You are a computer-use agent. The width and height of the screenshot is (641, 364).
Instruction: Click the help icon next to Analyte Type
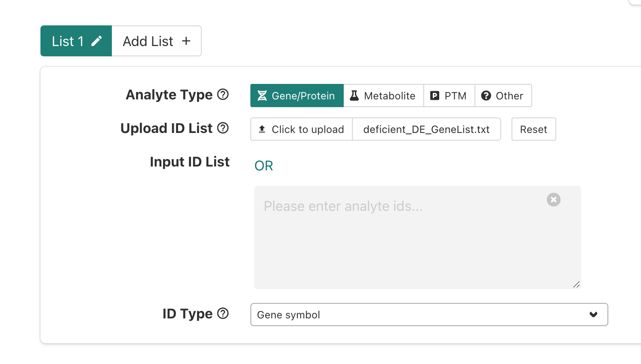click(x=223, y=95)
